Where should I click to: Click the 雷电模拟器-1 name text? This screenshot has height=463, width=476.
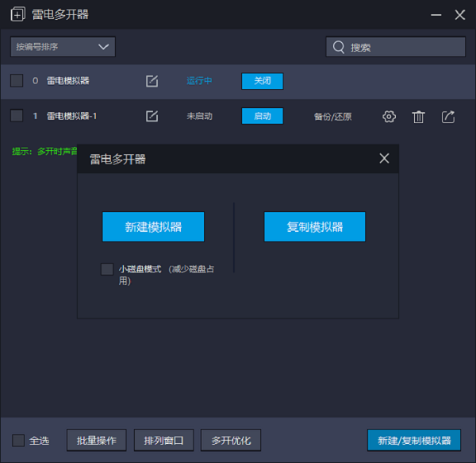coord(71,116)
